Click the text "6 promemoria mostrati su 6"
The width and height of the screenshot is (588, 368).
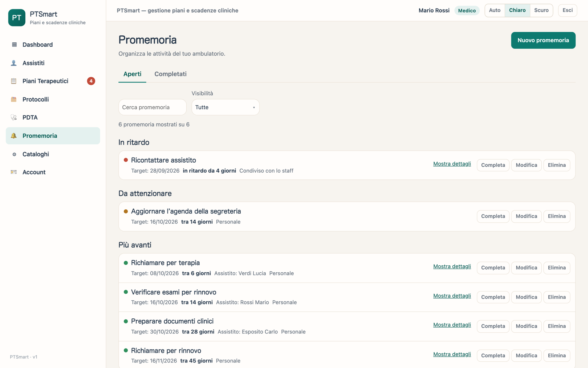pyautogui.click(x=154, y=124)
